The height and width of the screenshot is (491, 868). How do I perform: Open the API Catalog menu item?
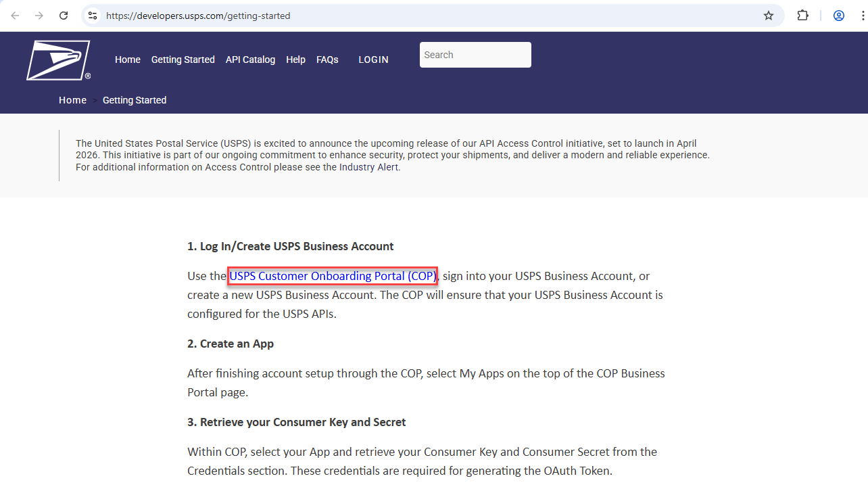pyautogui.click(x=250, y=60)
